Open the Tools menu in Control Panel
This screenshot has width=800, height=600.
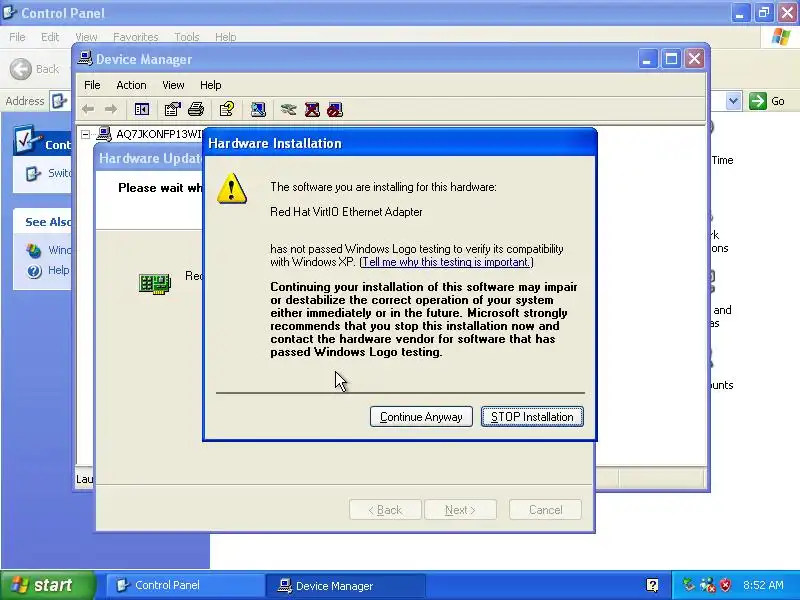click(x=187, y=37)
